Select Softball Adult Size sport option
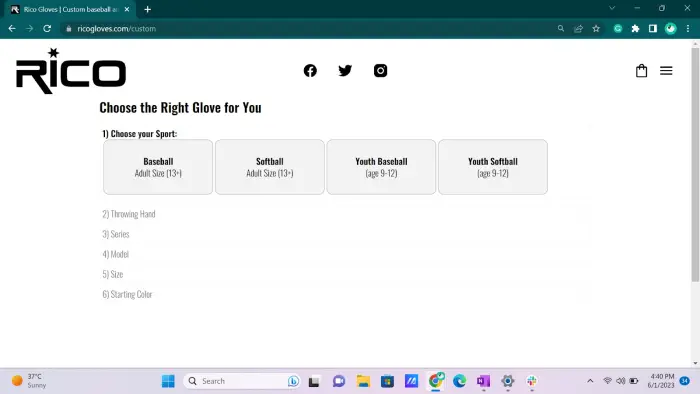The height and width of the screenshot is (394, 700). (x=270, y=167)
